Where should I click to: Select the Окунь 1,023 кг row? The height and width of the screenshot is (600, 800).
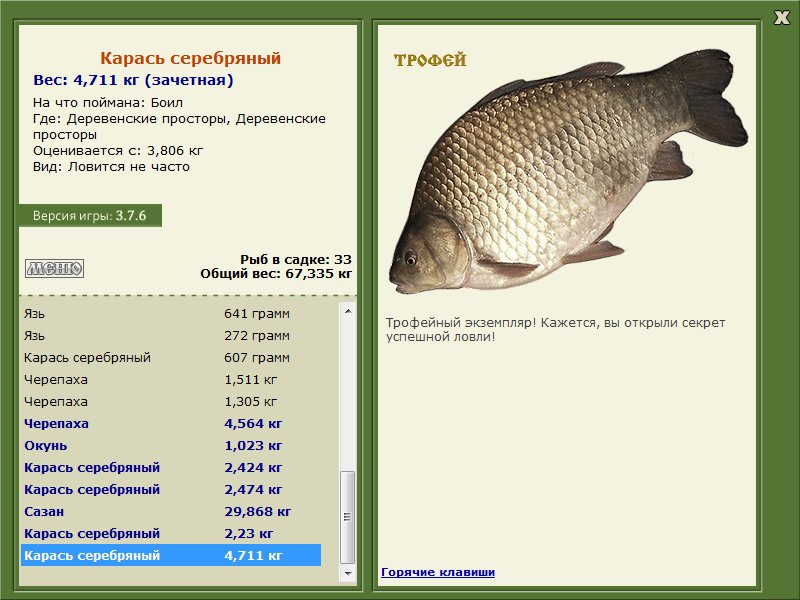pos(171,445)
